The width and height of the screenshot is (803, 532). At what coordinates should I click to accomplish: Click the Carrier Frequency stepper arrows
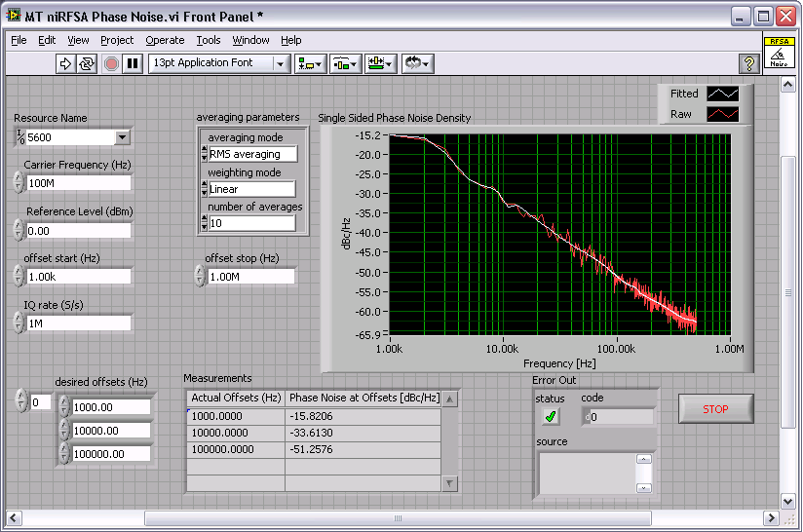pos(19,182)
